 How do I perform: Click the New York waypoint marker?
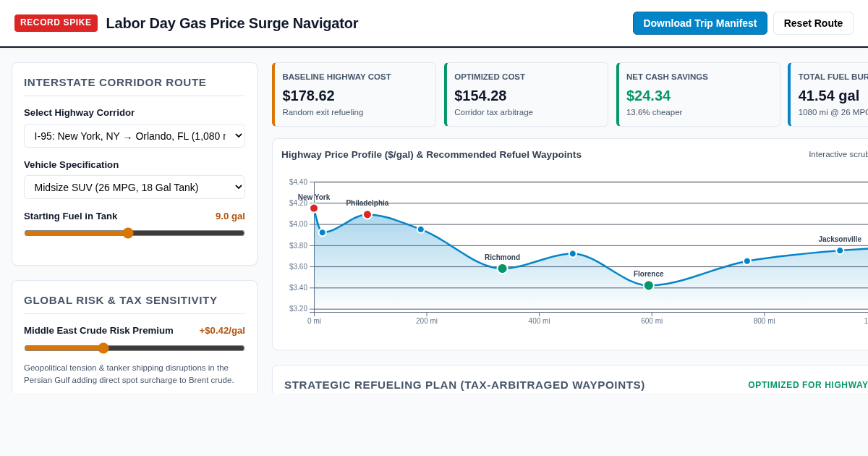(314, 208)
